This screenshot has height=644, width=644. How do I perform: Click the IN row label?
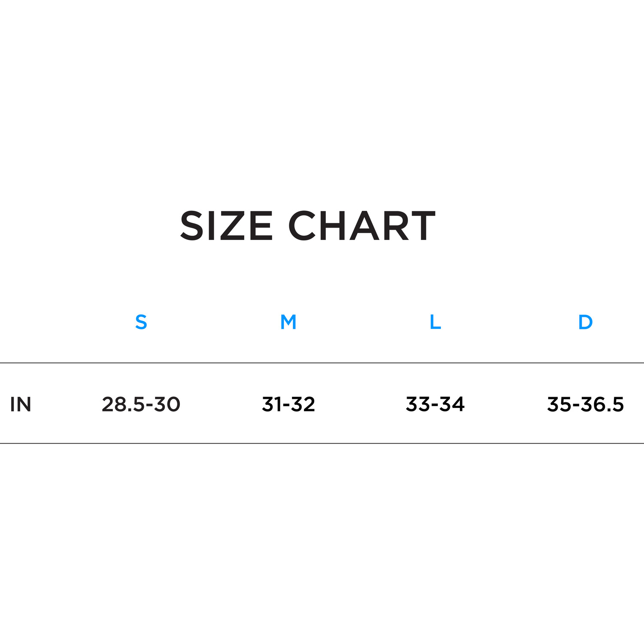tap(21, 404)
